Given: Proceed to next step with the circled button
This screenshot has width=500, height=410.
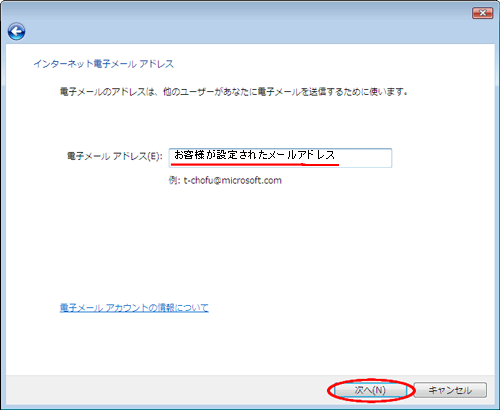Looking at the screenshot, I should click(x=370, y=390).
